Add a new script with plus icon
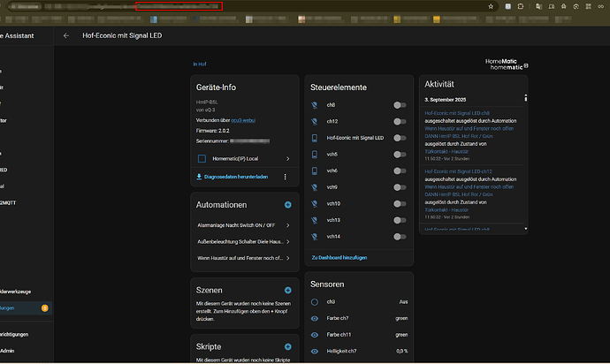 pyautogui.click(x=288, y=347)
